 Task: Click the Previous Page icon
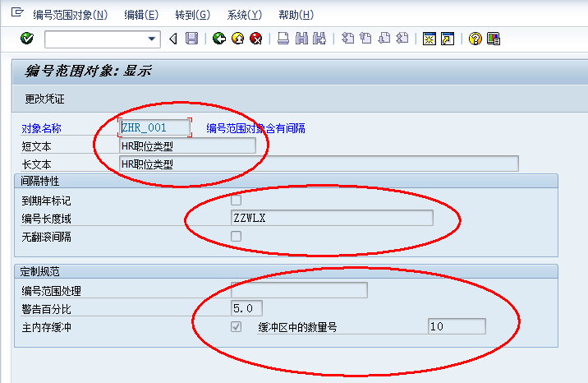365,39
